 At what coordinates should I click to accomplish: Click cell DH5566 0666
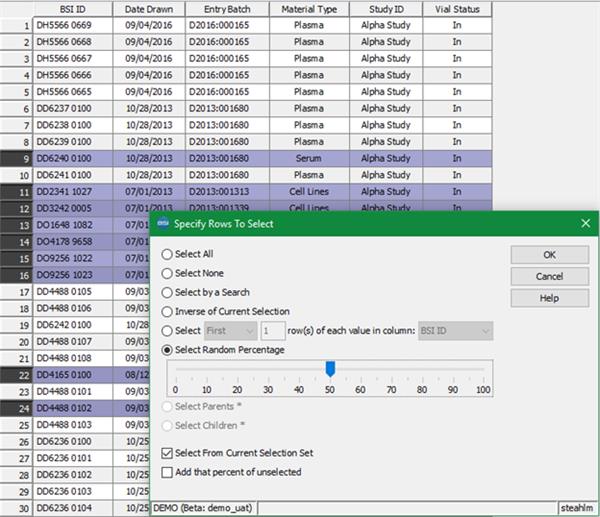point(73,75)
